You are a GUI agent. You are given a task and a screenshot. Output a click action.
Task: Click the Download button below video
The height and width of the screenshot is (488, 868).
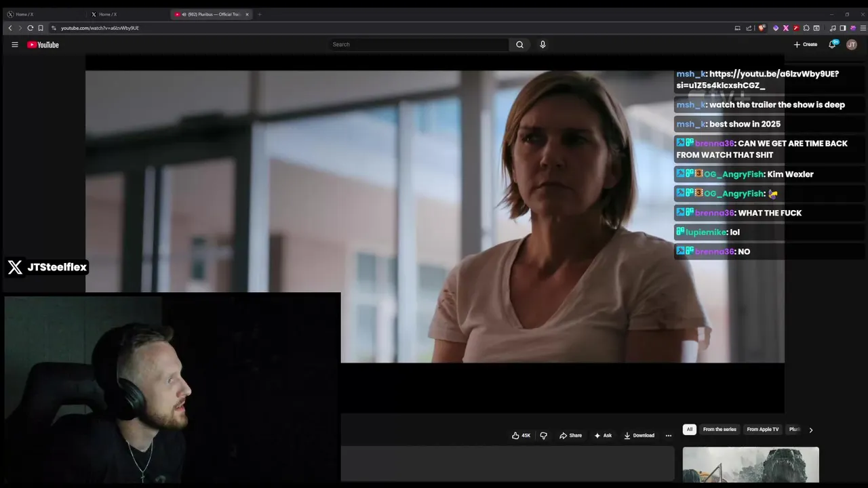click(639, 435)
